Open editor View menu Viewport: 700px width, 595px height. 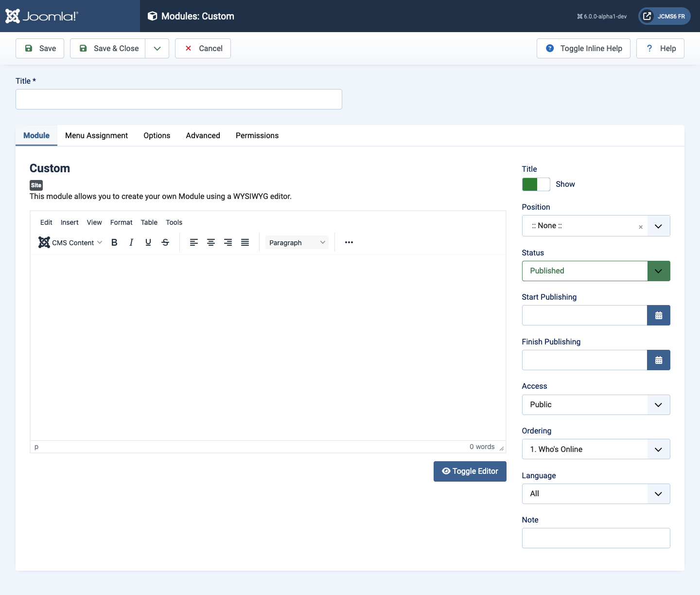pyautogui.click(x=94, y=222)
